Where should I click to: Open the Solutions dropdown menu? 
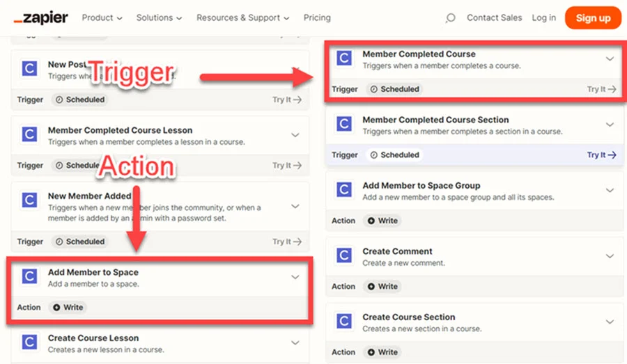160,18
